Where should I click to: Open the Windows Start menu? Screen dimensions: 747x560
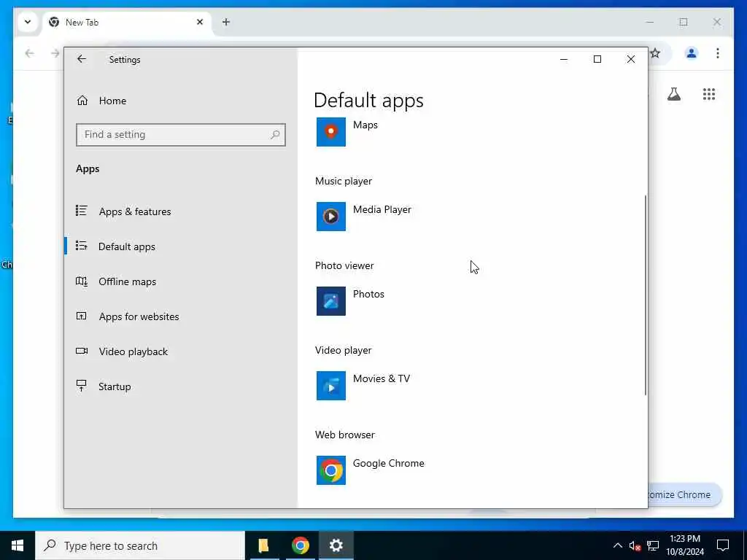click(18, 545)
